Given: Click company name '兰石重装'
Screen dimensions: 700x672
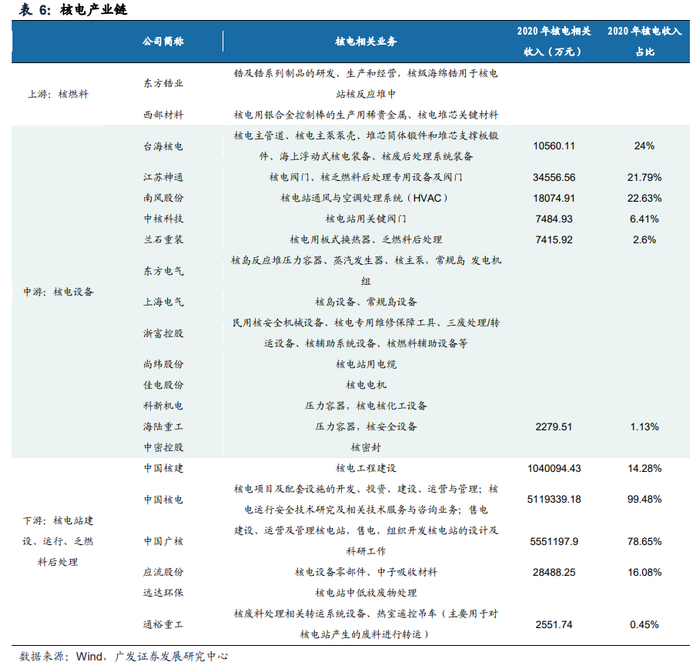Looking at the screenshot, I should point(163,240).
